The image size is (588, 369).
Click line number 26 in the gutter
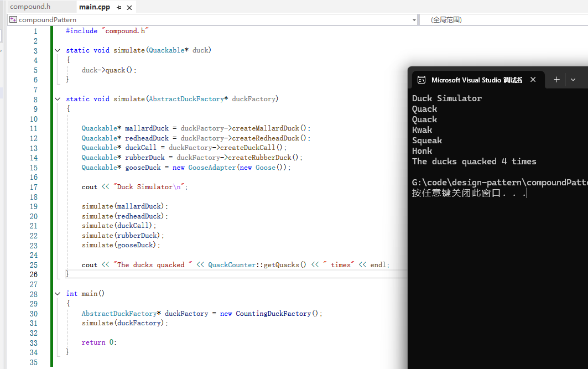34,274
